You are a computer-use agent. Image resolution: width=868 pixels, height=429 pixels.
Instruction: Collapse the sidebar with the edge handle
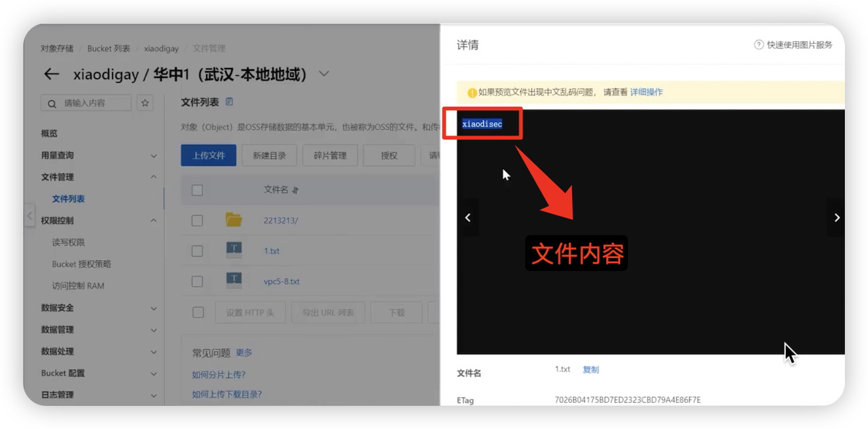point(30,216)
